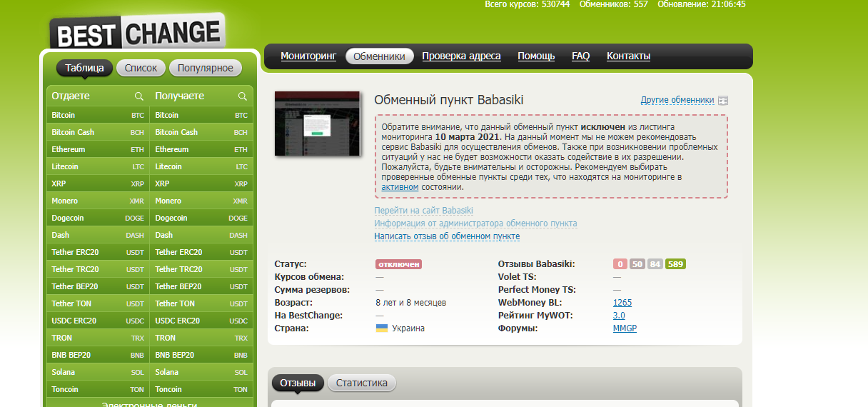Open the Контакты menu item
Viewport: 868px width, 407px height.
pyautogui.click(x=628, y=56)
